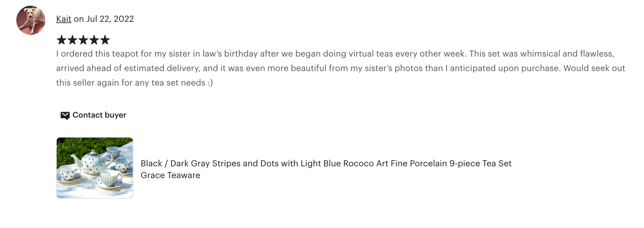Click the smiley emoticon ending the review
This screenshot has width=644, height=228.
[x=210, y=83]
